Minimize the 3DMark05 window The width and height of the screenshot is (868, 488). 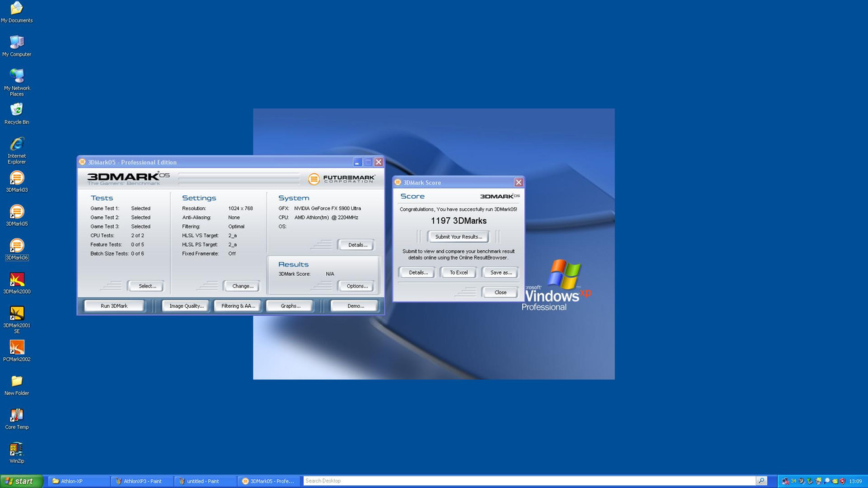pyautogui.click(x=357, y=162)
